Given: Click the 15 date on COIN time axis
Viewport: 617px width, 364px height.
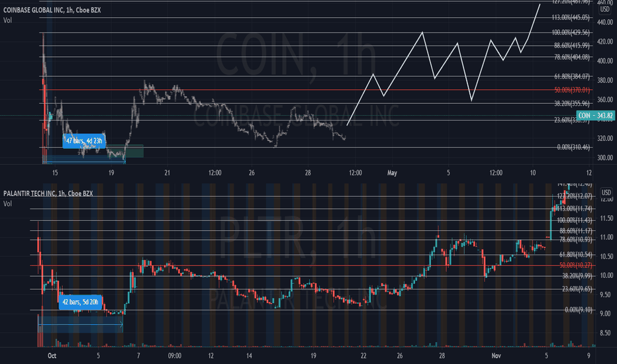Looking at the screenshot, I should point(55,173).
